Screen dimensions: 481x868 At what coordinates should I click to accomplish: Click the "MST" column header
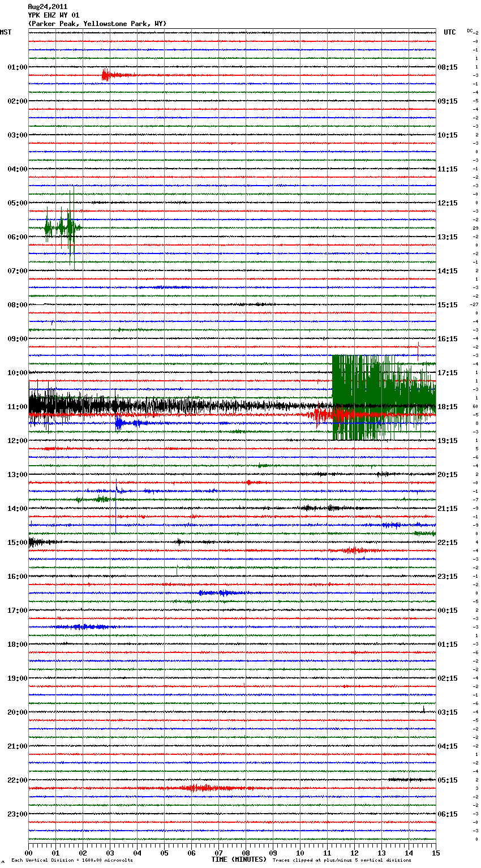tap(6, 32)
